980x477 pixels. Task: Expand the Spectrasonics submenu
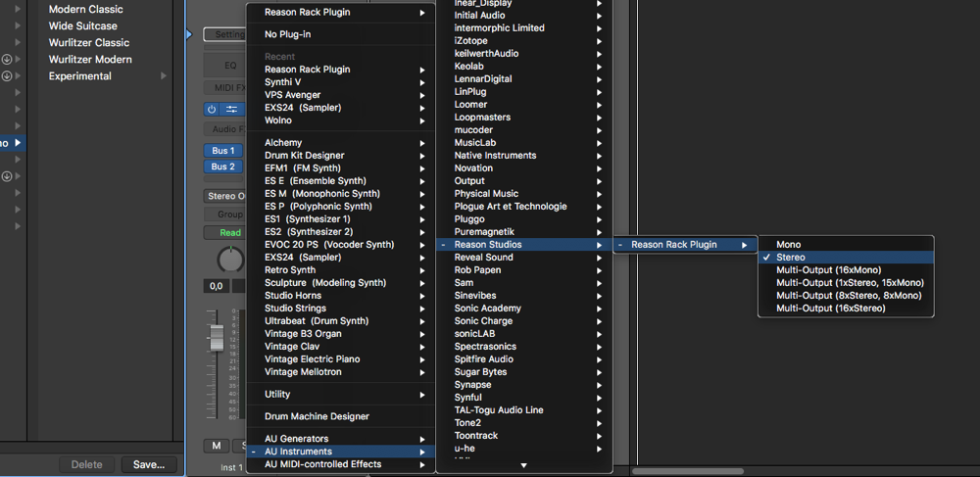click(523, 347)
